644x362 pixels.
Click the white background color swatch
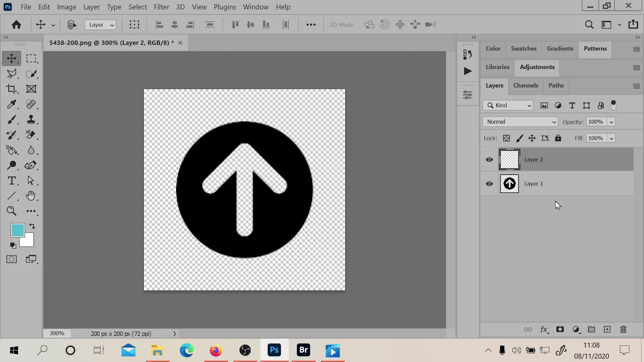[x=29, y=242]
